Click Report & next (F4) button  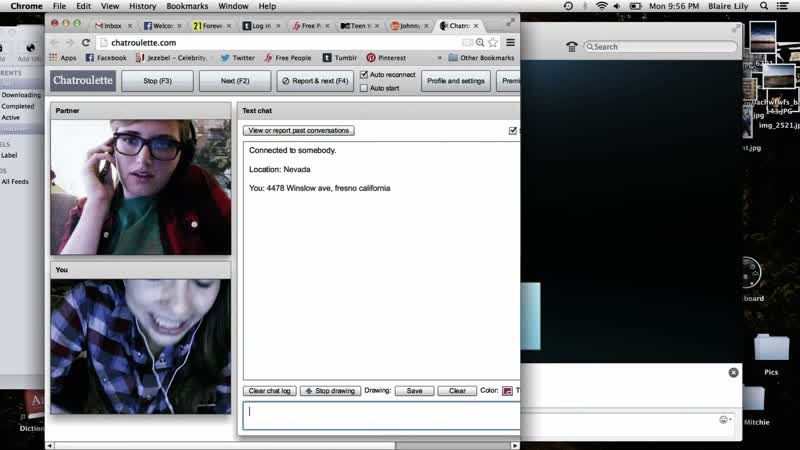pos(315,81)
